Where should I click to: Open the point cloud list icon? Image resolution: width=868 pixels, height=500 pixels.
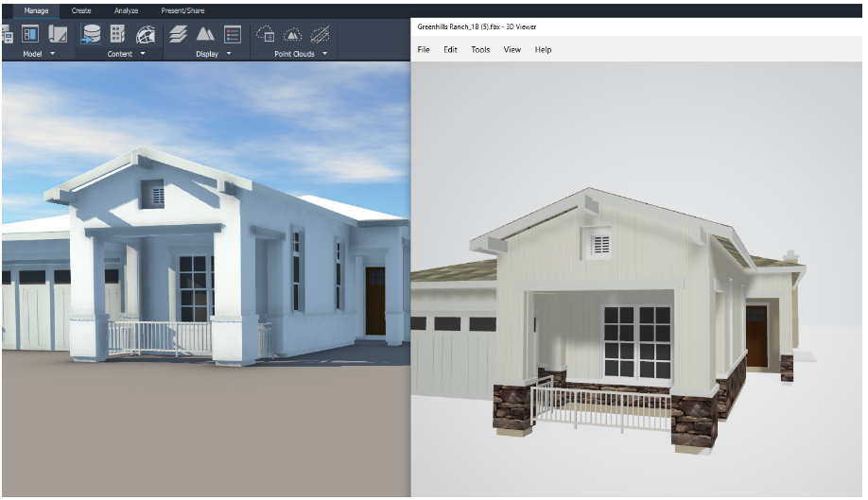click(265, 34)
